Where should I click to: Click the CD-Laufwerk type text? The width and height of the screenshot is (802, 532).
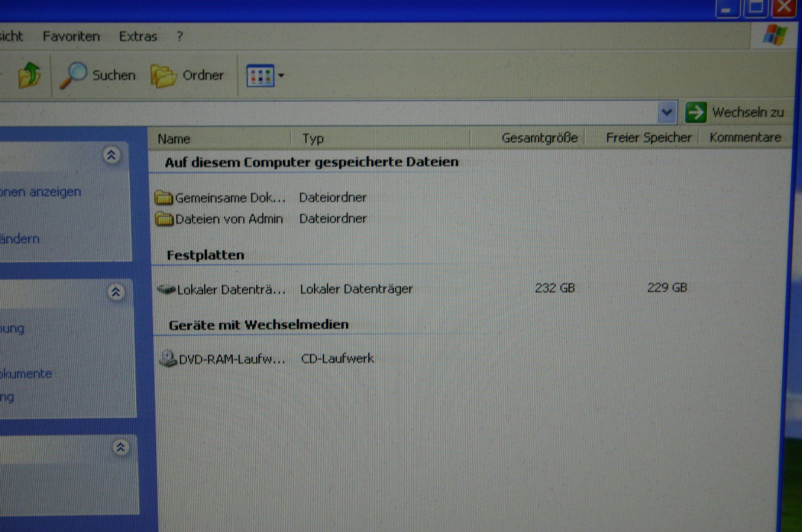pyautogui.click(x=338, y=358)
